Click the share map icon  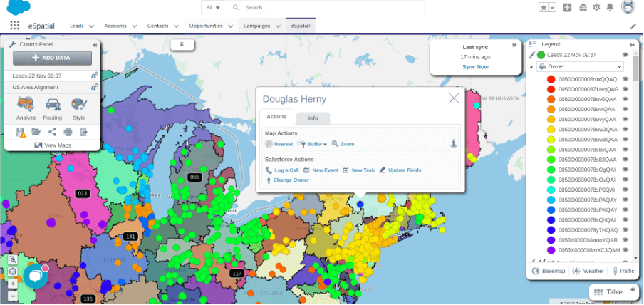pyautogui.click(x=52, y=132)
